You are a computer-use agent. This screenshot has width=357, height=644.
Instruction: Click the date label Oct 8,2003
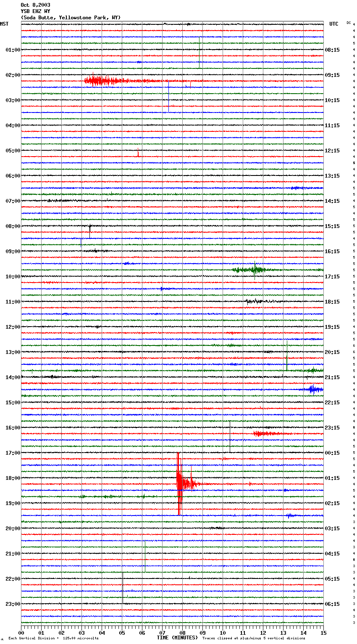point(35,5)
